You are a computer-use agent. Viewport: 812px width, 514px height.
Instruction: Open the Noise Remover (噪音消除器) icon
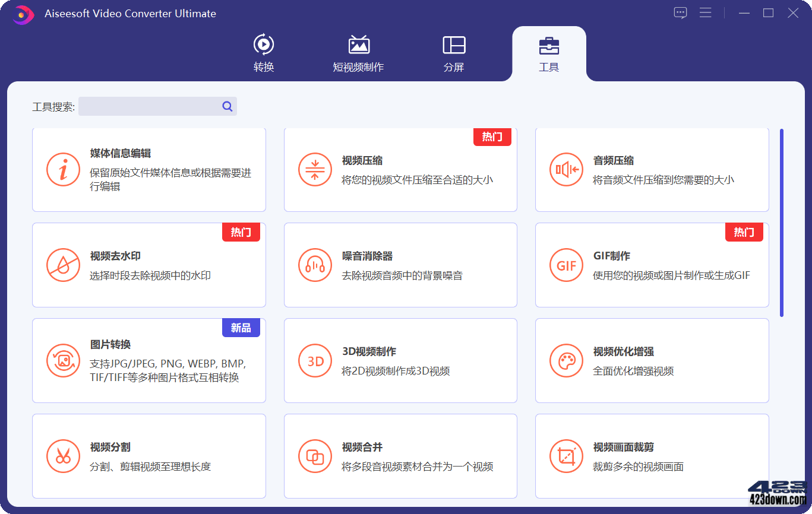click(315, 265)
